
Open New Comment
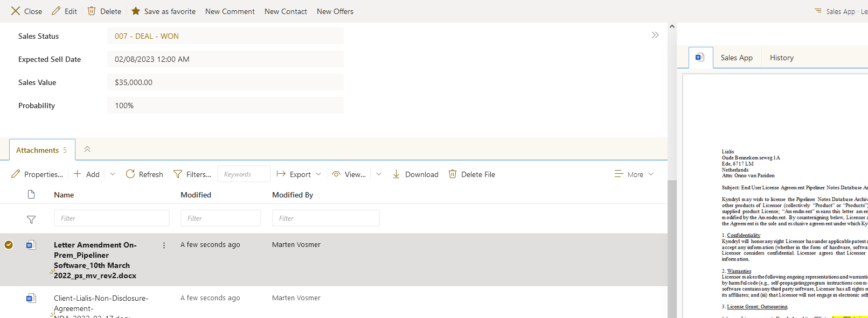[x=230, y=11]
